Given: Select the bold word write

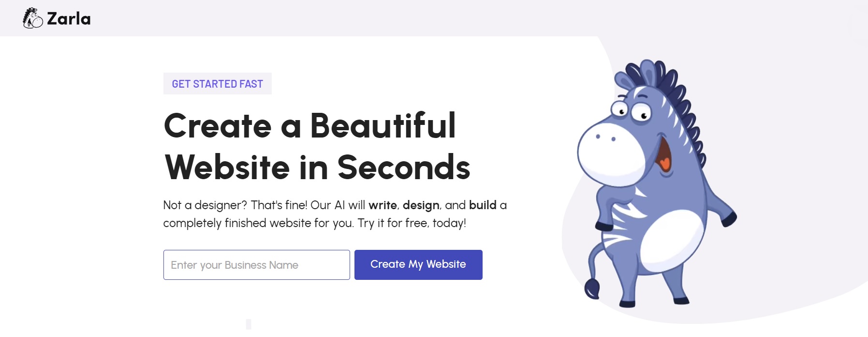Looking at the screenshot, I should (x=383, y=205).
